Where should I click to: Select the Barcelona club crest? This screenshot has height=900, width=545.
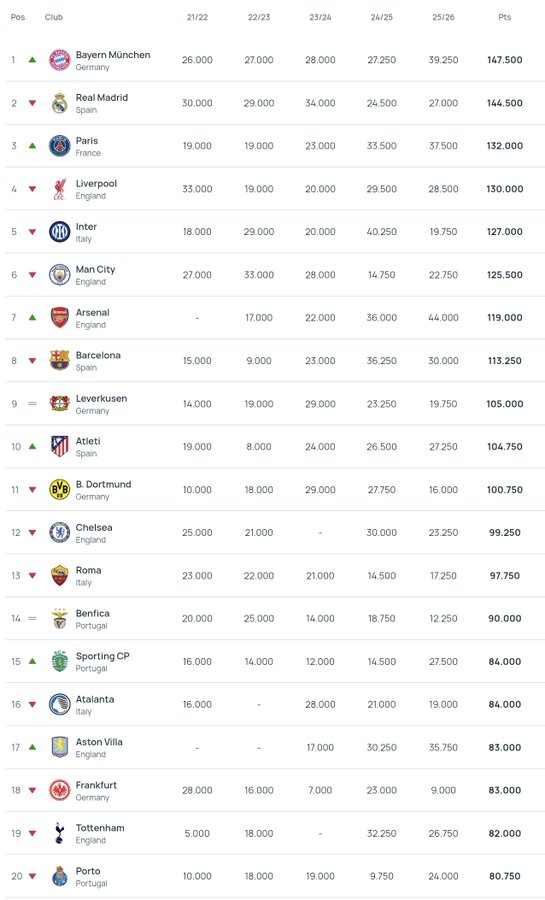(x=60, y=360)
